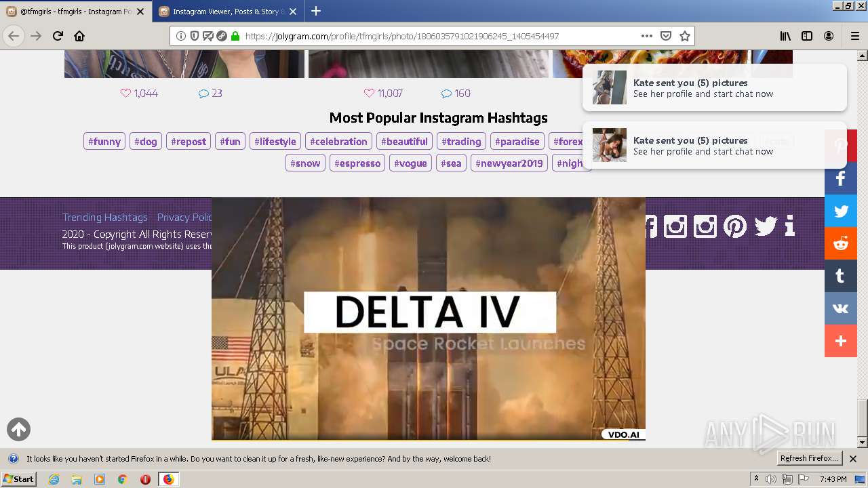Open Privacy Policy footer link
The width and height of the screenshot is (868, 488).
pyautogui.click(x=184, y=217)
